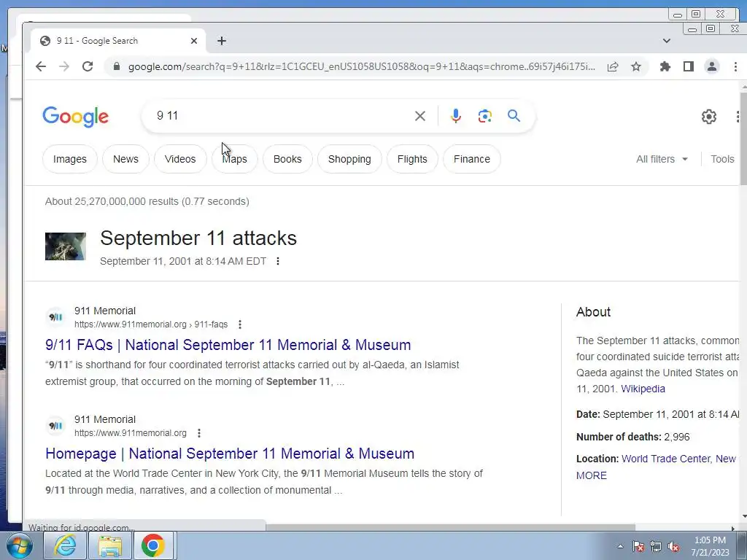Click the 'Number of deaths: 2,996' text

coord(632,437)
